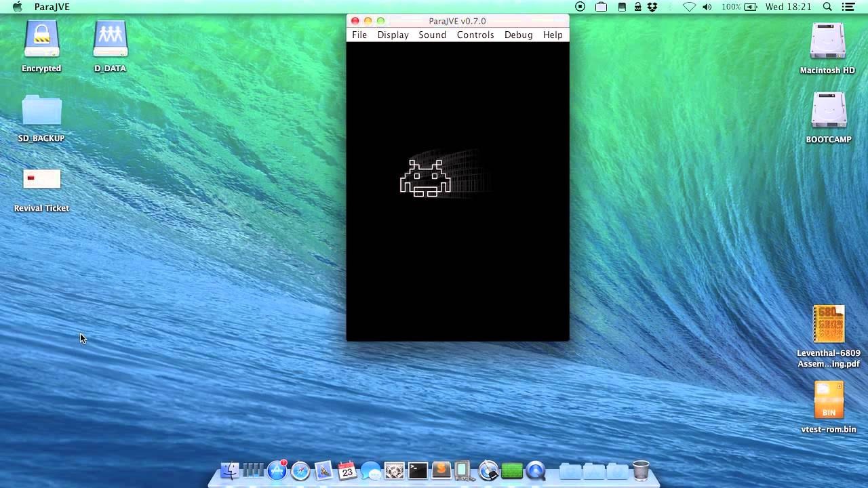868x488 pixels.
Task: Open Spotlight search
Action: coord(827,7)
